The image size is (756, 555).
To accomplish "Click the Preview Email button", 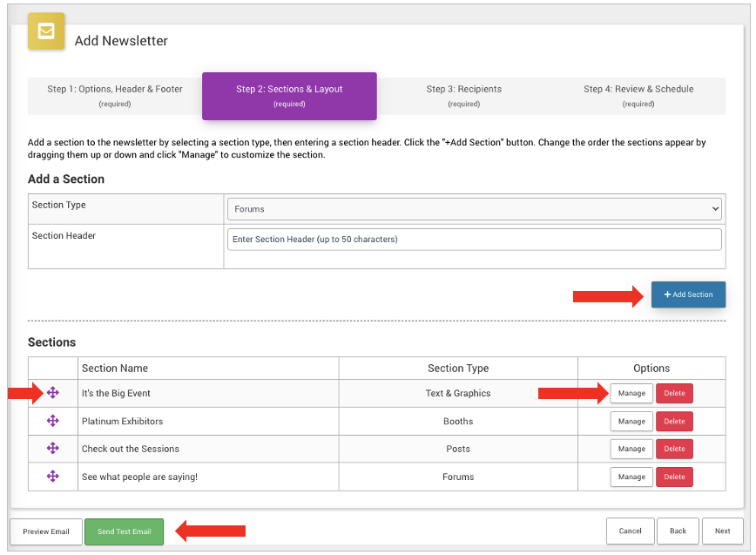I will pos(46,531).
